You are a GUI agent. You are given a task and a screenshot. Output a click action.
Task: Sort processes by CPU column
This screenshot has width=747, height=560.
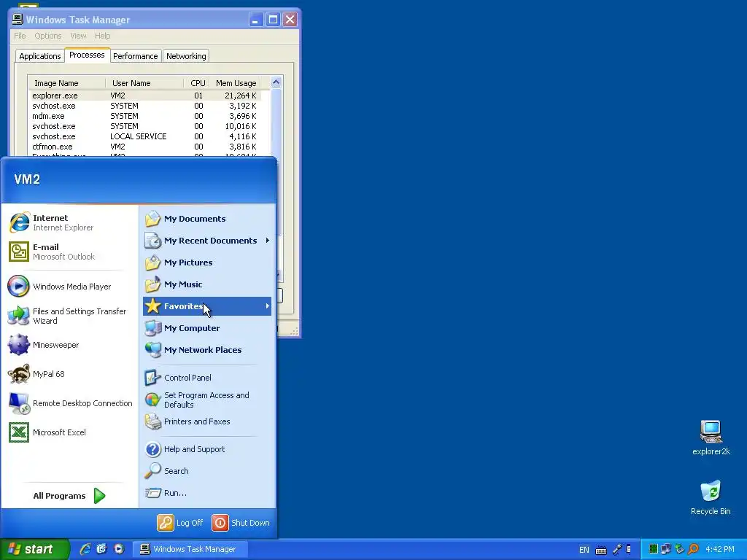click(x=197, y=83)
